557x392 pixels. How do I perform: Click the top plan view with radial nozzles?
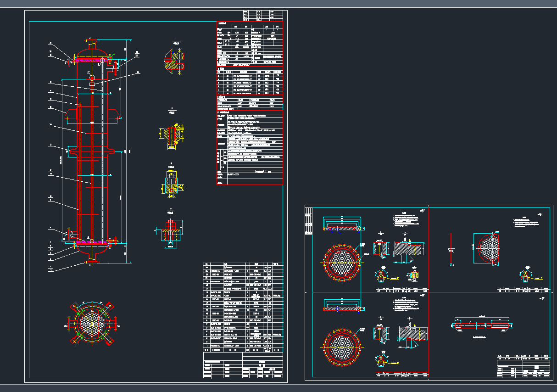[x=92, y=325]
